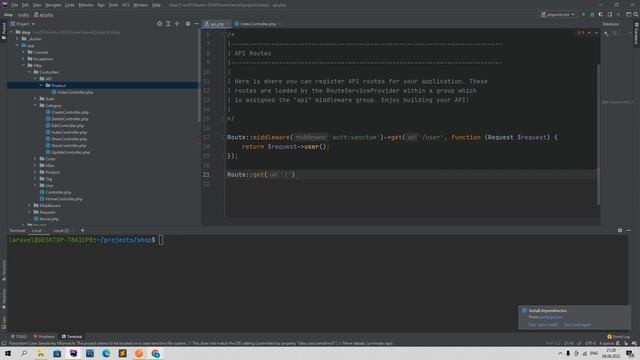
Task: Open File Explorer from the taskbar
Action: 40,353
